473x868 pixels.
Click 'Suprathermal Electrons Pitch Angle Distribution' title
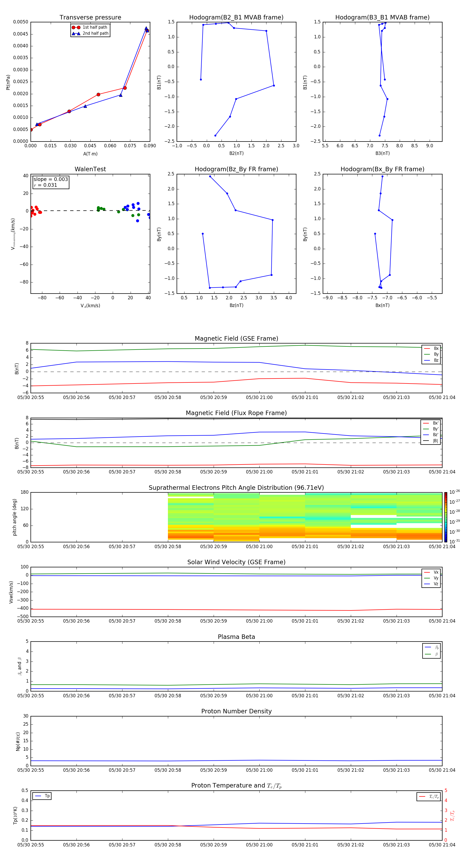236,488
